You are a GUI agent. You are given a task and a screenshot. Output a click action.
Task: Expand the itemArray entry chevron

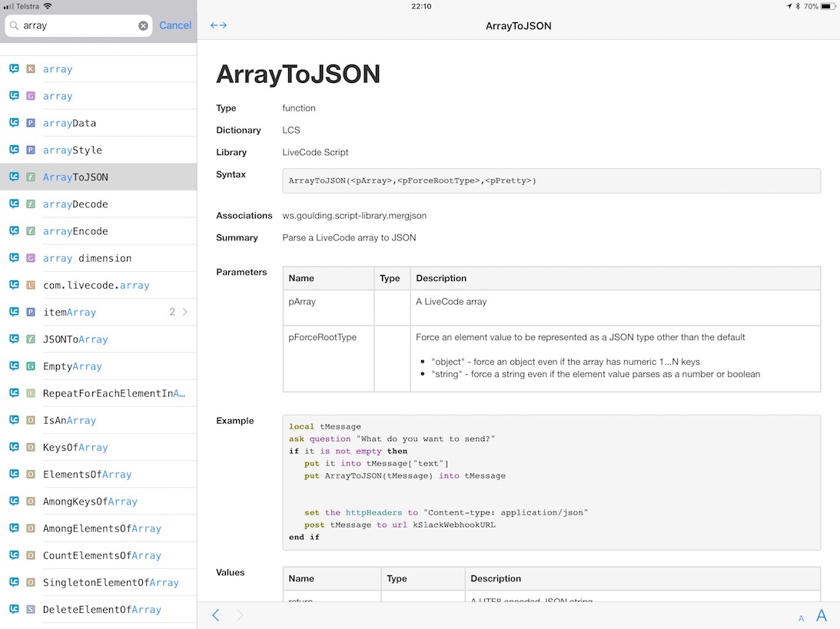pyautogui.click(x=185, y=312)
